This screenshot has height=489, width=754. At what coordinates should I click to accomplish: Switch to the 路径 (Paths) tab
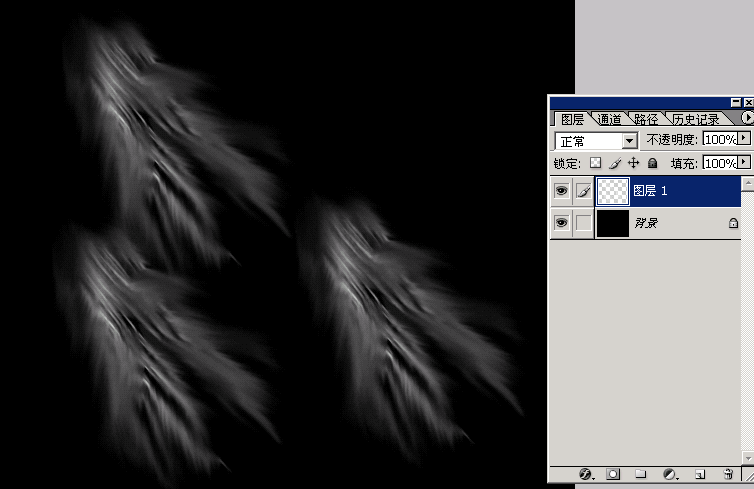645,119
